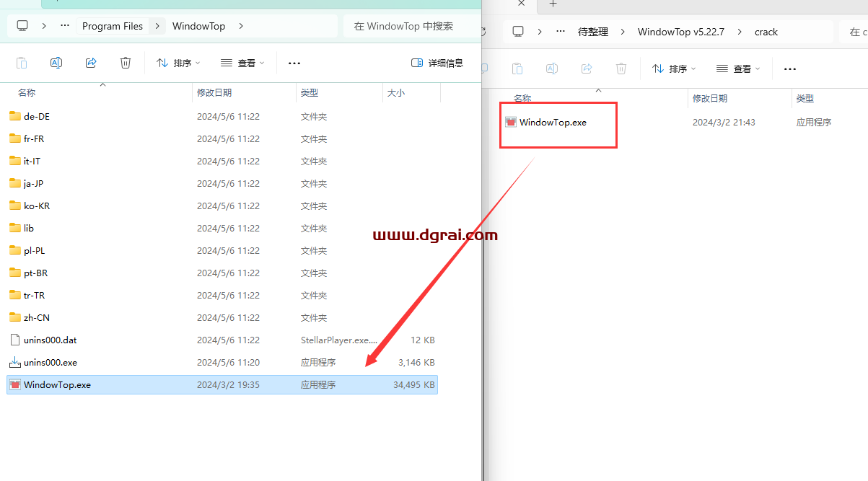Click the rename icon in left window toolbar
This screenshot has height=481, width=868.
coord(56,63)
